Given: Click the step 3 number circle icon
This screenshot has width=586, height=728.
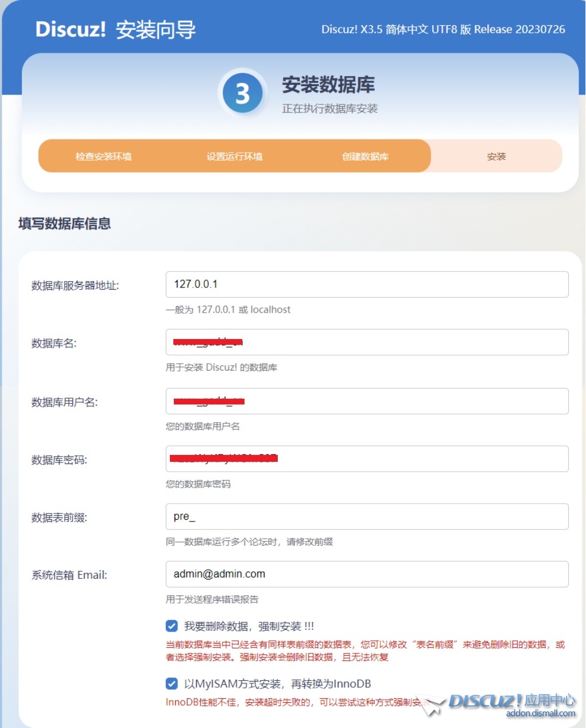Looking at the screenshot, I should tap(242, 94).
